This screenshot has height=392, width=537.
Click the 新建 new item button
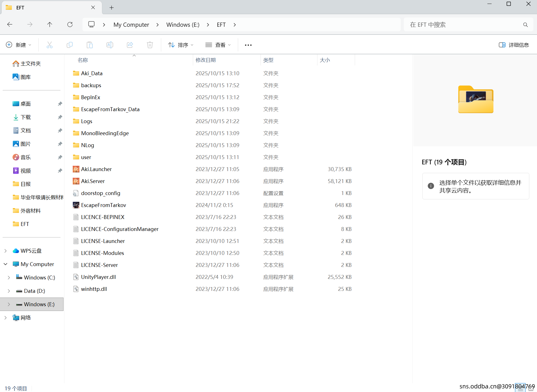coord(18,45)
